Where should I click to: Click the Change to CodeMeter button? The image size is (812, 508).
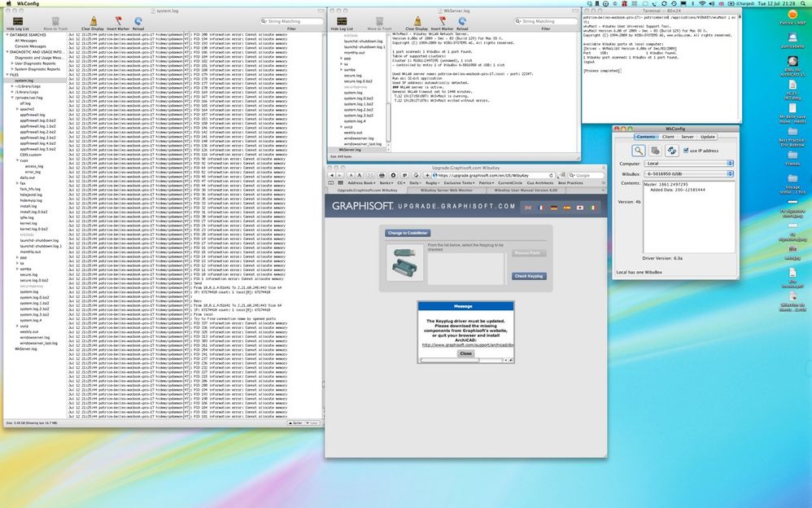click(x=408, y=233)
